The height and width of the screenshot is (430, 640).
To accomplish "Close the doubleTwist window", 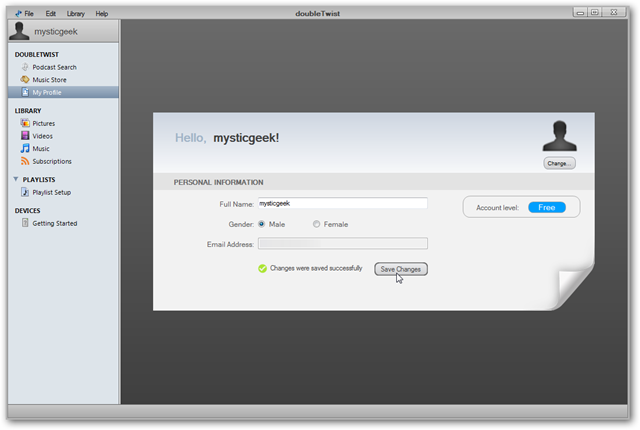I will click(x=614, y=12).
